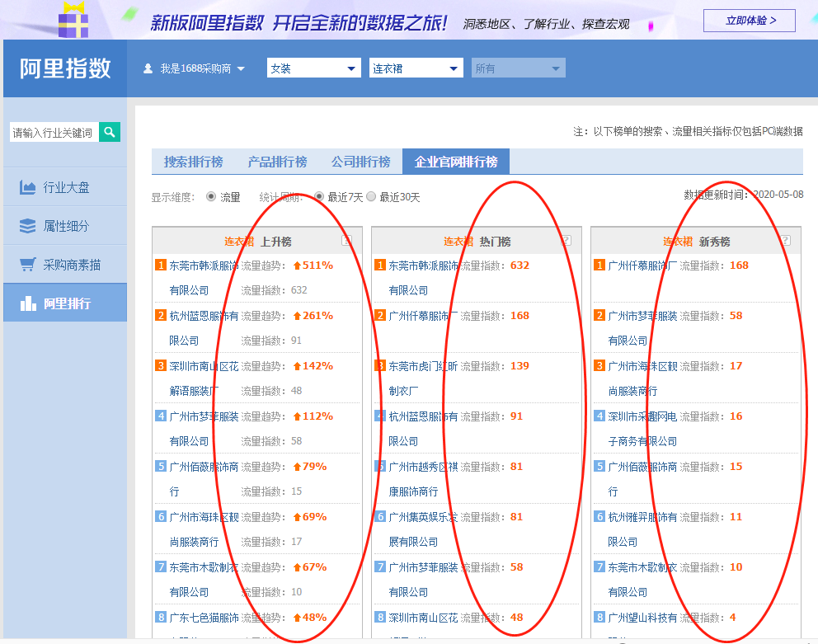Open 广州集英娱乐发展有限公司 in 热门榜
Image resolution: width=818 pixels, height=644 pixels.
point(423,529)
